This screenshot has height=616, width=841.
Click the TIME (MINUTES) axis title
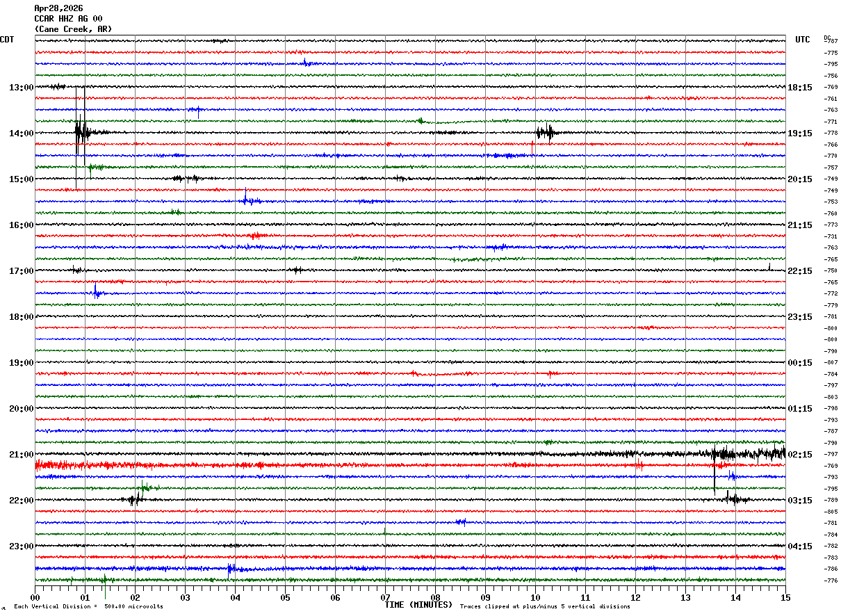tap(418, 605)
